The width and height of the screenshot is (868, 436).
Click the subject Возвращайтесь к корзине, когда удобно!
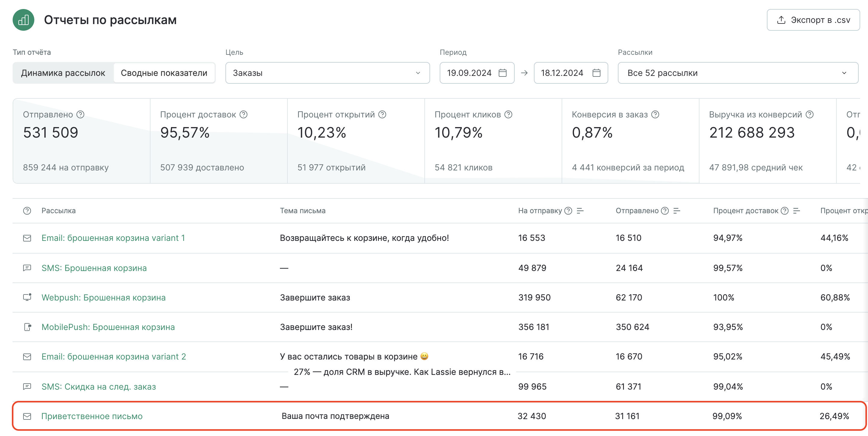364,238
